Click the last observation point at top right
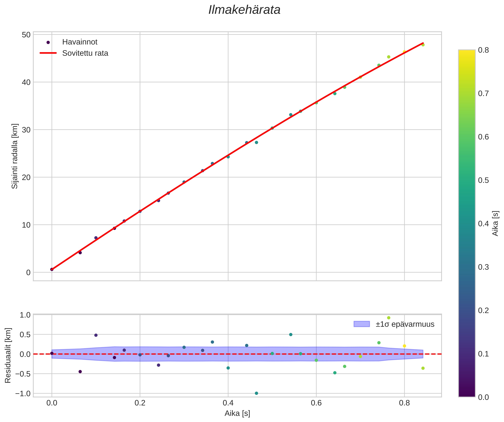 423,45
